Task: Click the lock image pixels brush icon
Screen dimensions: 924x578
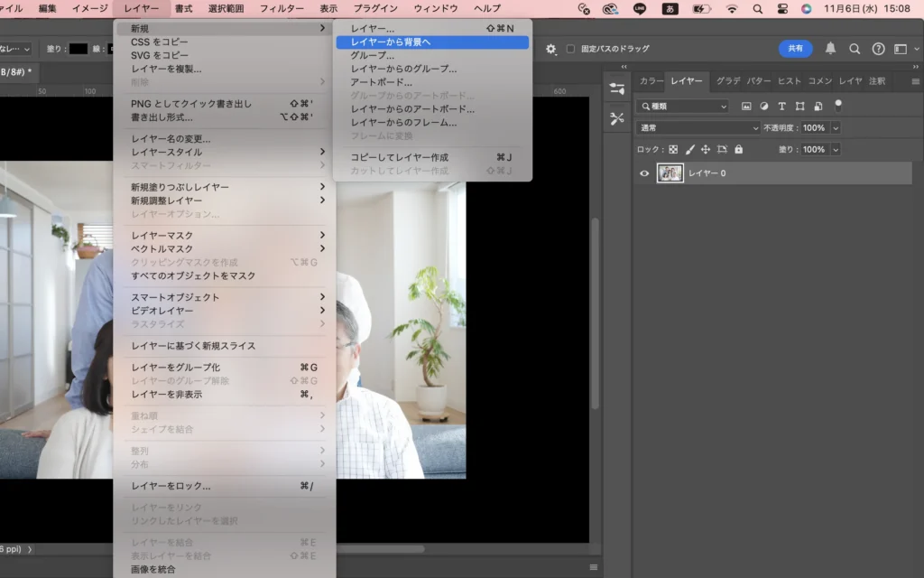Action: (689, 150)
